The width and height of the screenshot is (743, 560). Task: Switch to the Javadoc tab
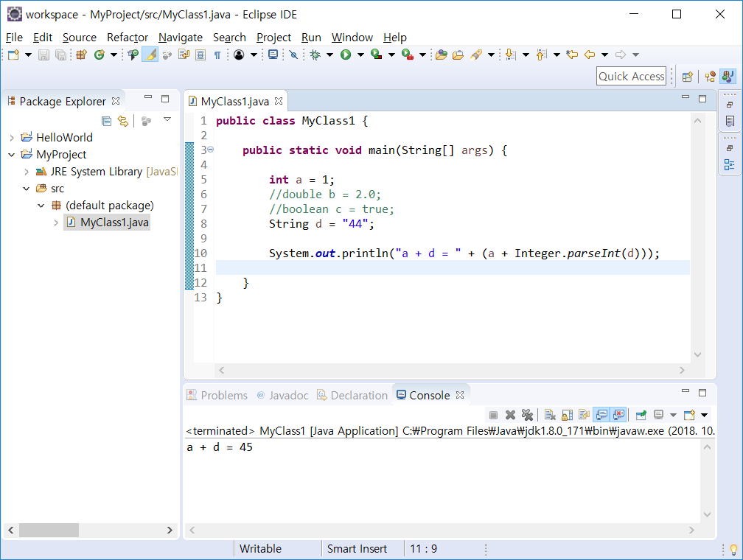point(282,395)
